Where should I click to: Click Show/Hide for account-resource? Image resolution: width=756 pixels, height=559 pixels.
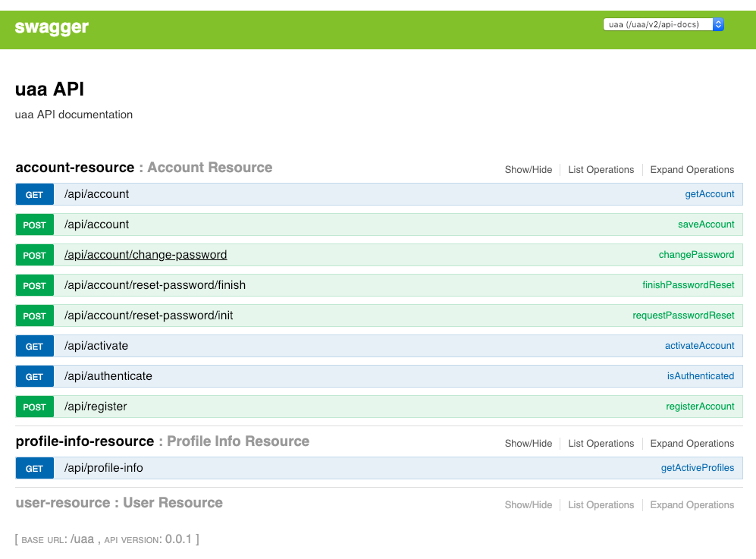[x=529, y=170]
